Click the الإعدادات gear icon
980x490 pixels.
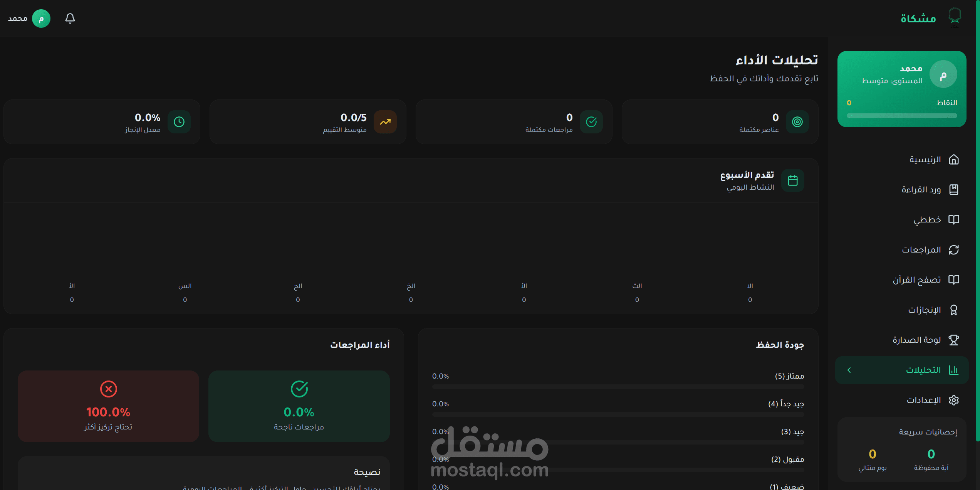click(953, 400)
